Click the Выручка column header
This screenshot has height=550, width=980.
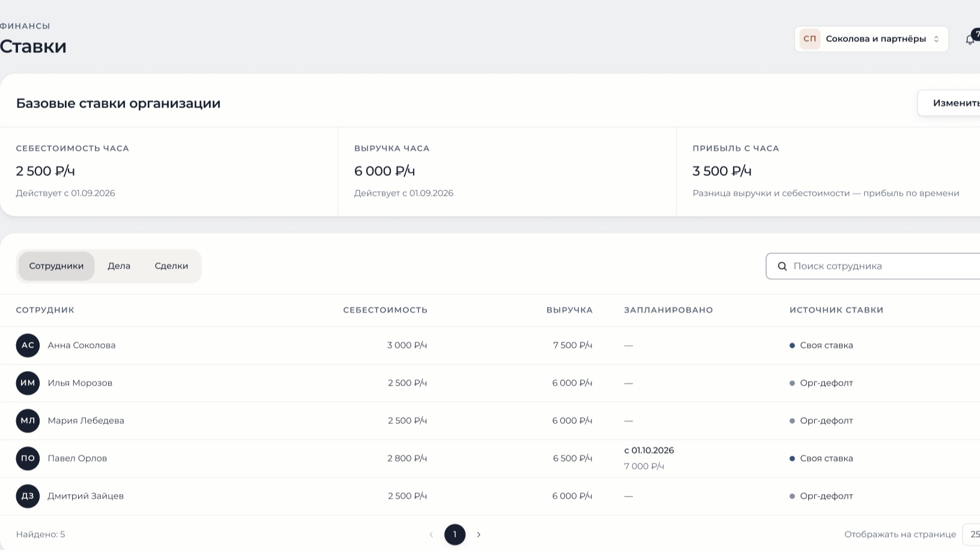click(x=569, y=310)
